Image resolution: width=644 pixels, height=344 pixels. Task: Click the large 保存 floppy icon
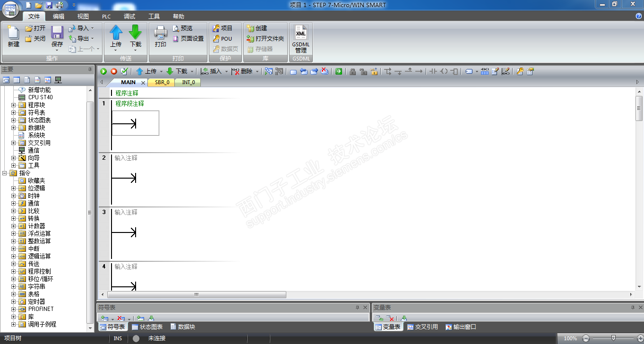(57, 33)
